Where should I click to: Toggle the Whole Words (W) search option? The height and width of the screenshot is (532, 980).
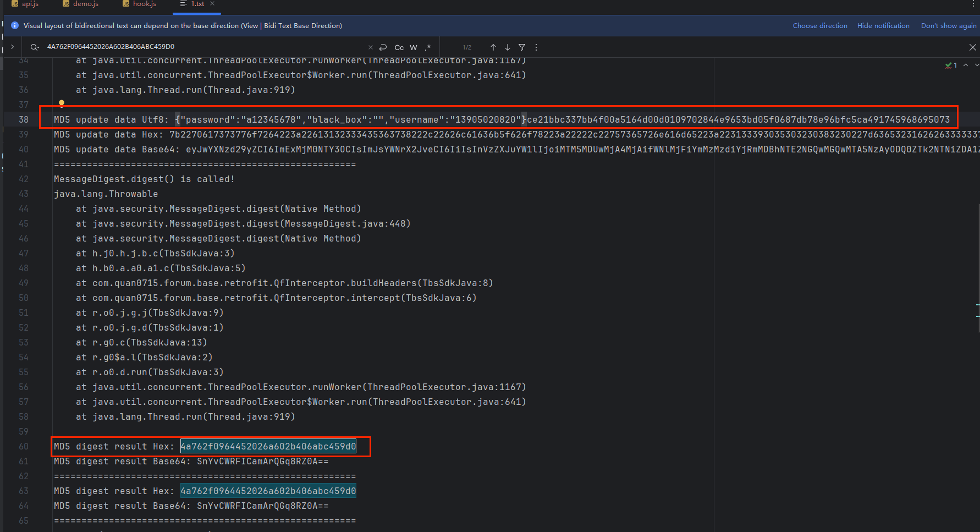(414, 47)
